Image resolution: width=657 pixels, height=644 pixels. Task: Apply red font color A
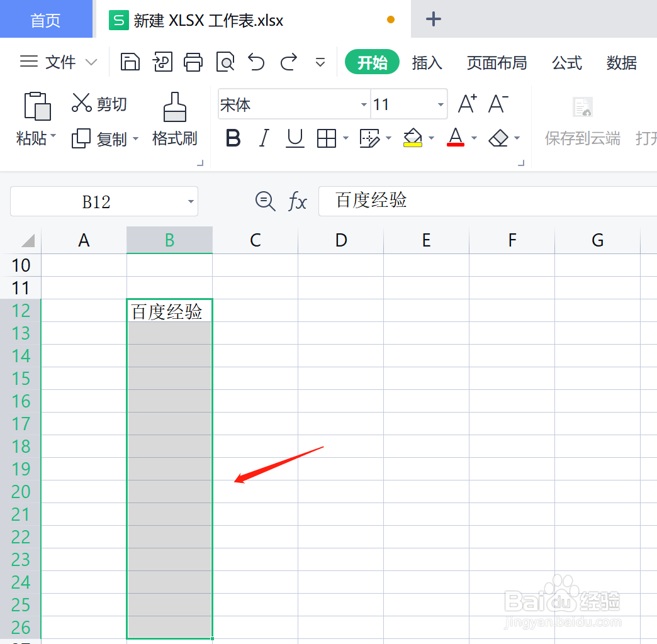(456, 137)
